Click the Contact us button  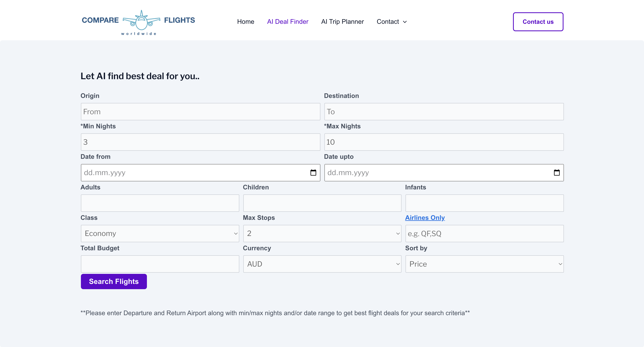[538, 22]
